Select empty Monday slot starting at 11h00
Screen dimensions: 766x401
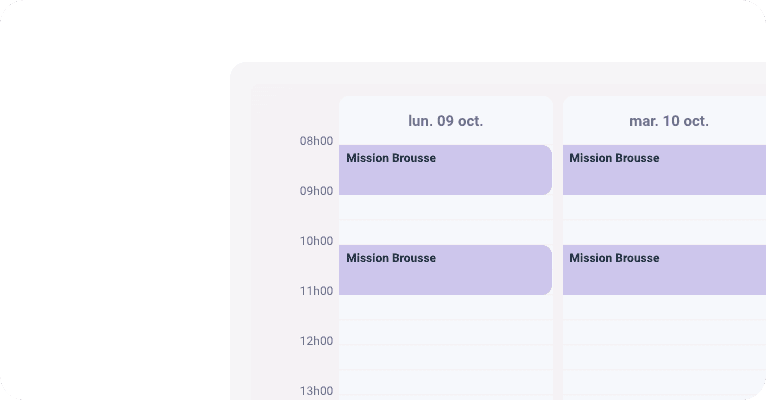(446, 308)
